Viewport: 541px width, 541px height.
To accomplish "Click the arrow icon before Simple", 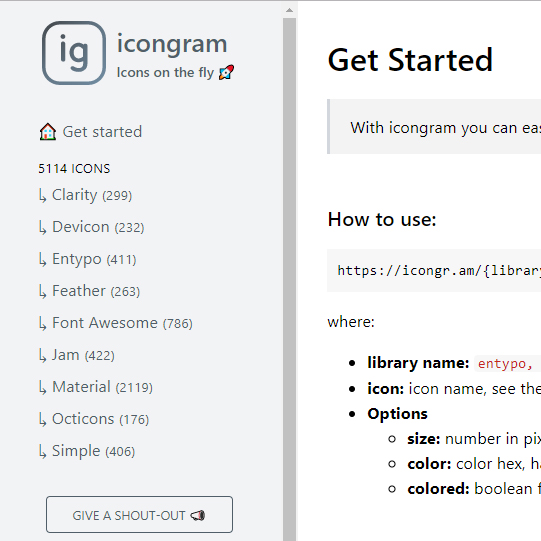I will pyautogui.click(x=42, y=452).
